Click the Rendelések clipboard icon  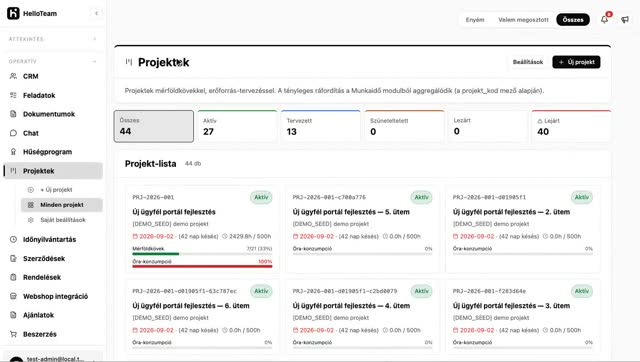pyautogui.click(x=13, y=277)
